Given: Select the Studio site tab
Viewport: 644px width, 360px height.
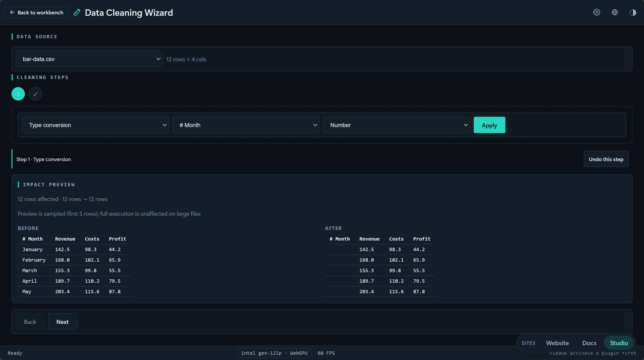Looking at the screenshot, I should [619, 343].
